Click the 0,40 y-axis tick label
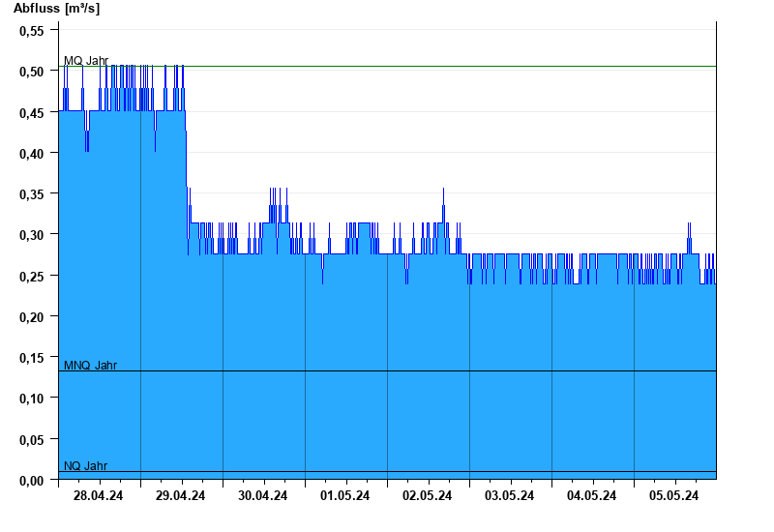 coord(33,154)
